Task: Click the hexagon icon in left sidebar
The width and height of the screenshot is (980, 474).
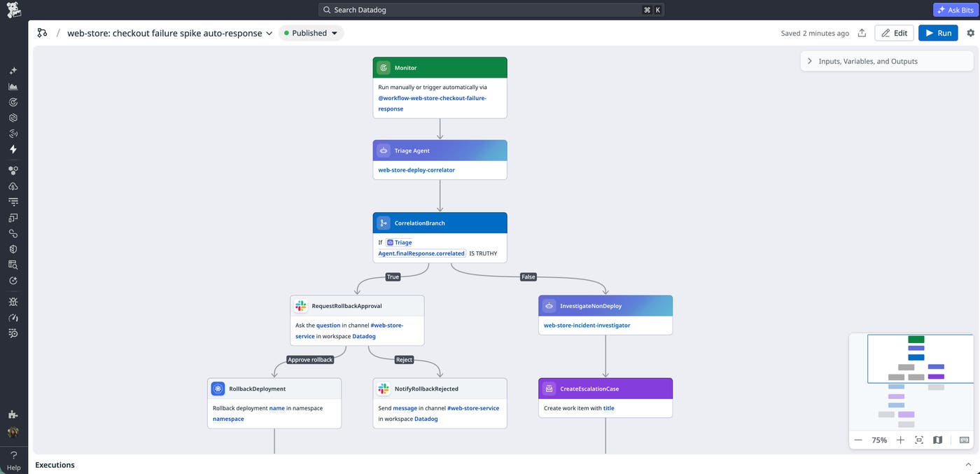Action: coord(13,118)
